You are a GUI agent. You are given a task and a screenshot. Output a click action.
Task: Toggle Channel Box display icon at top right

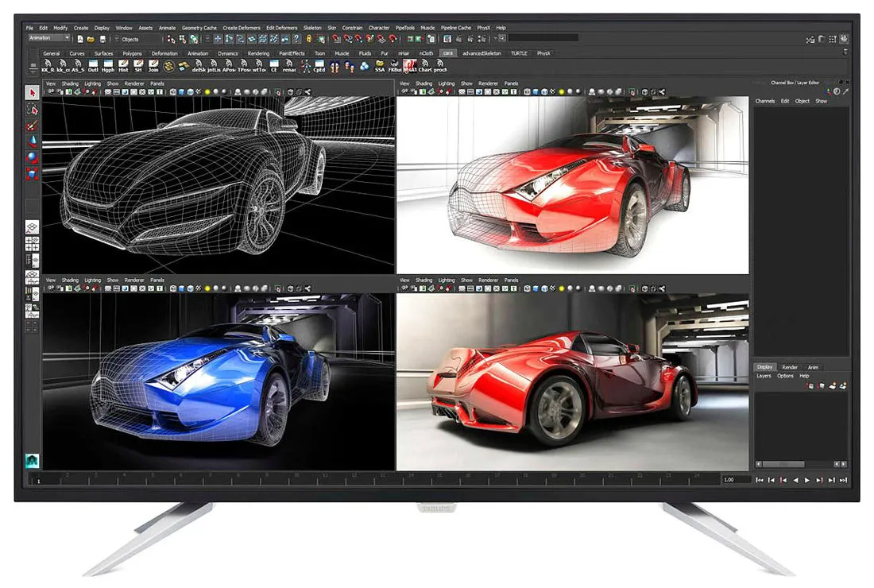pos(844,39)
